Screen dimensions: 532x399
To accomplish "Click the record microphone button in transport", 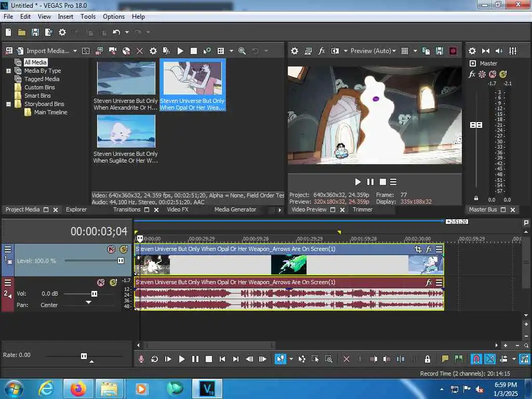I will [141, 359].
